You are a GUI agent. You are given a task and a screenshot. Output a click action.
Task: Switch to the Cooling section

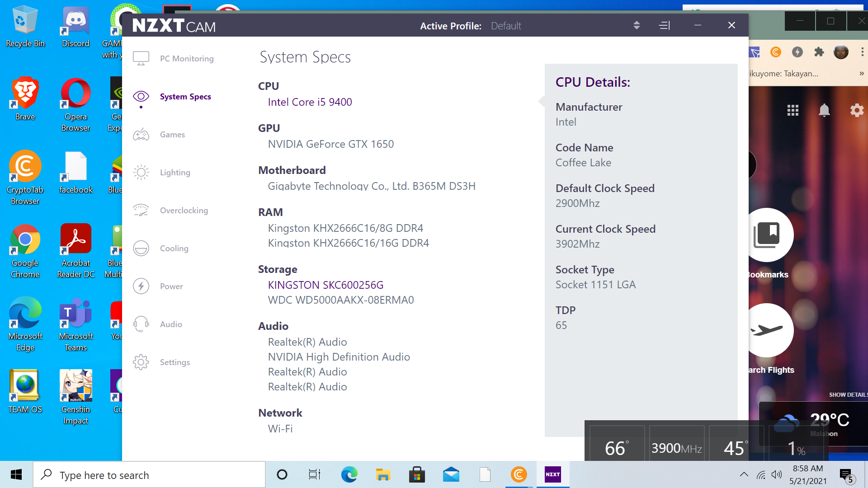(x=174, y=249)
